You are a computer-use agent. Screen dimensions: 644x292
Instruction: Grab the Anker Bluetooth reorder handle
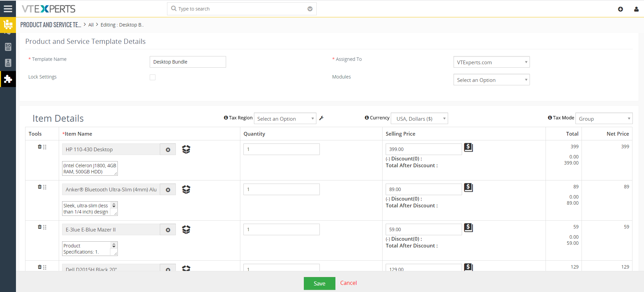click(x=45, y=187)
